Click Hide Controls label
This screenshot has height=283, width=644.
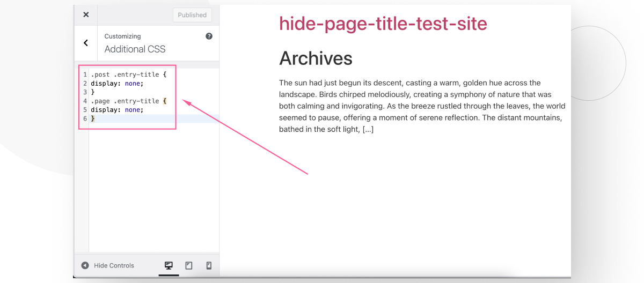point(114,265)
